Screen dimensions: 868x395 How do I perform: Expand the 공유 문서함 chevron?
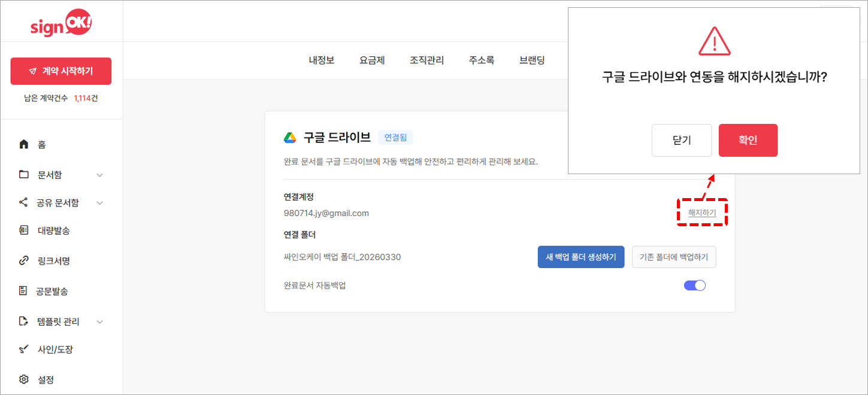coord(100,203)
